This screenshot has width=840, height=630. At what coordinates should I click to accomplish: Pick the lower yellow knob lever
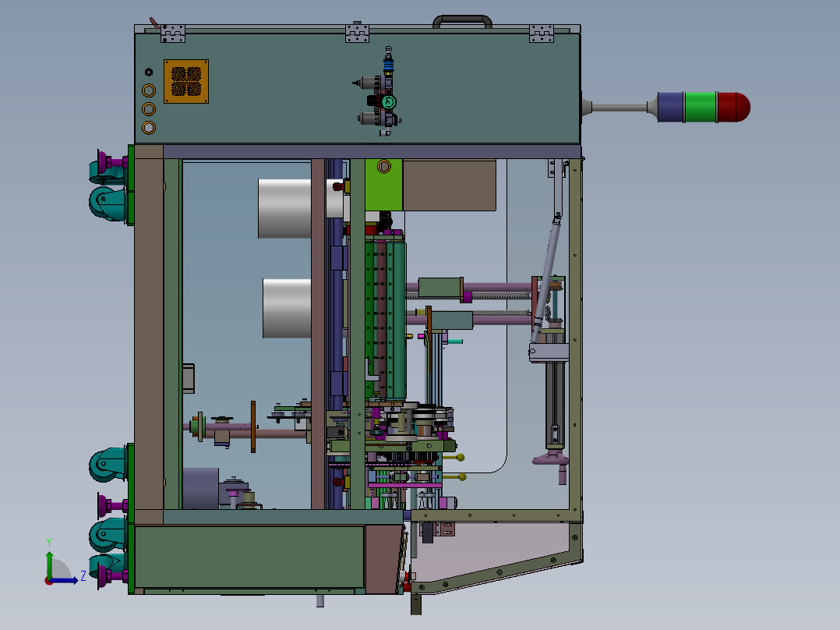tap(455, 476)
